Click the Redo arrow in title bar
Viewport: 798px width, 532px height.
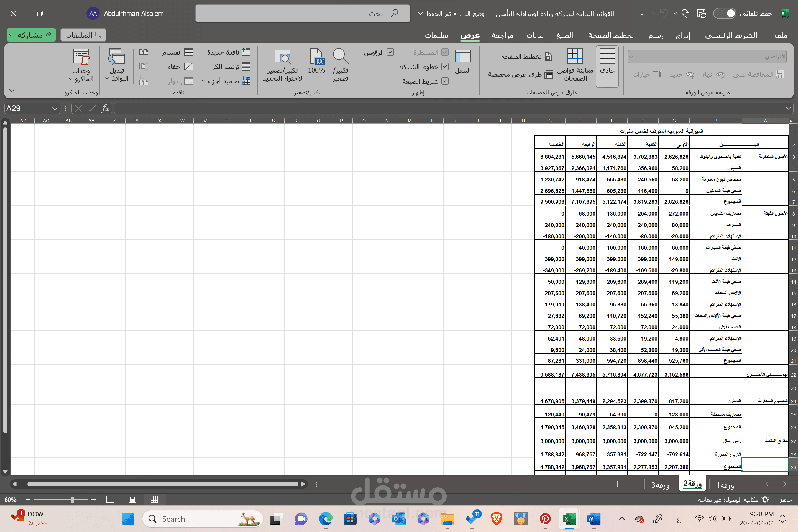click(686, 14)
